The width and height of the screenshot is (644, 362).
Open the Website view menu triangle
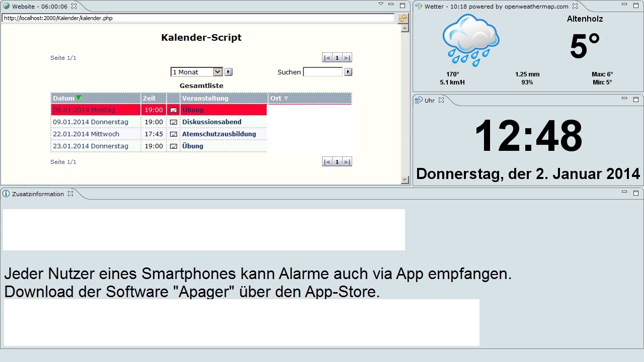pyautogui.click(x=381, y=5)
